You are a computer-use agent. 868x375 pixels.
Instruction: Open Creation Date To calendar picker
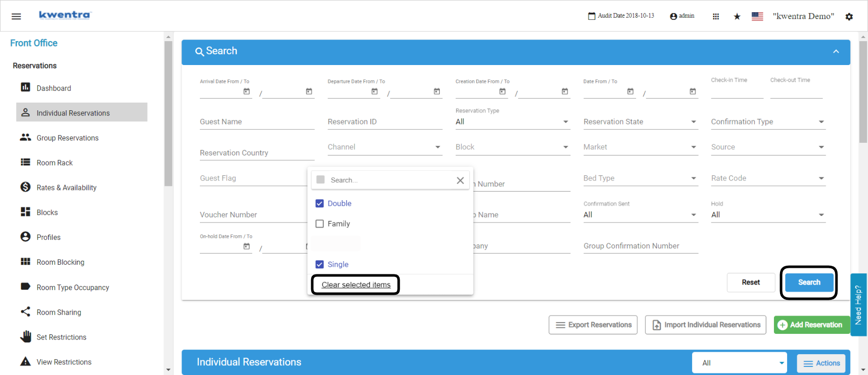pyautogui.click(x=565, y=91)
